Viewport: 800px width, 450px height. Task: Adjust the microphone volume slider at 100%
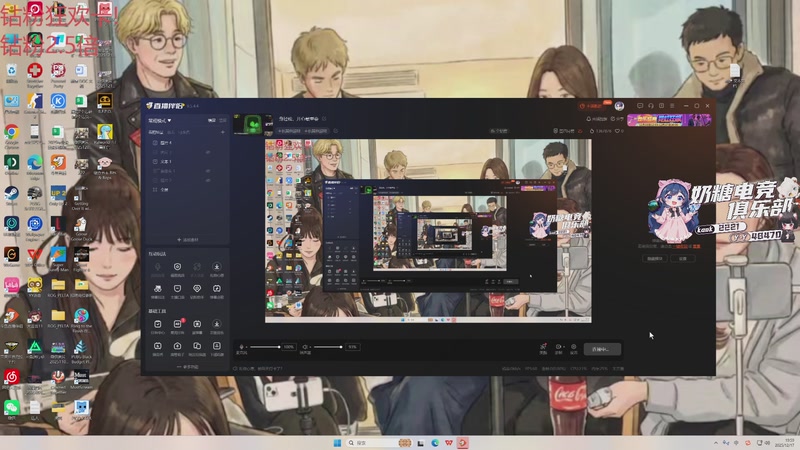(265, 347)
